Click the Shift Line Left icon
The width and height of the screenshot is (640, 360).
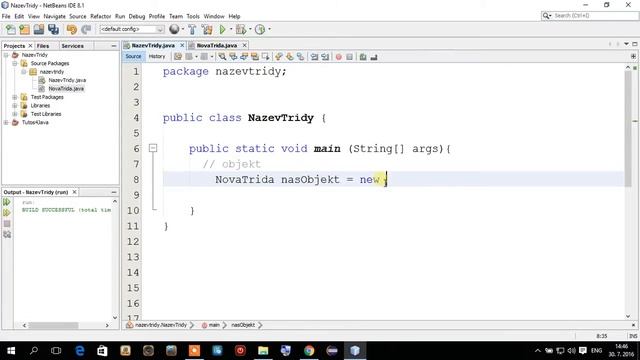[x=314, y=57]
